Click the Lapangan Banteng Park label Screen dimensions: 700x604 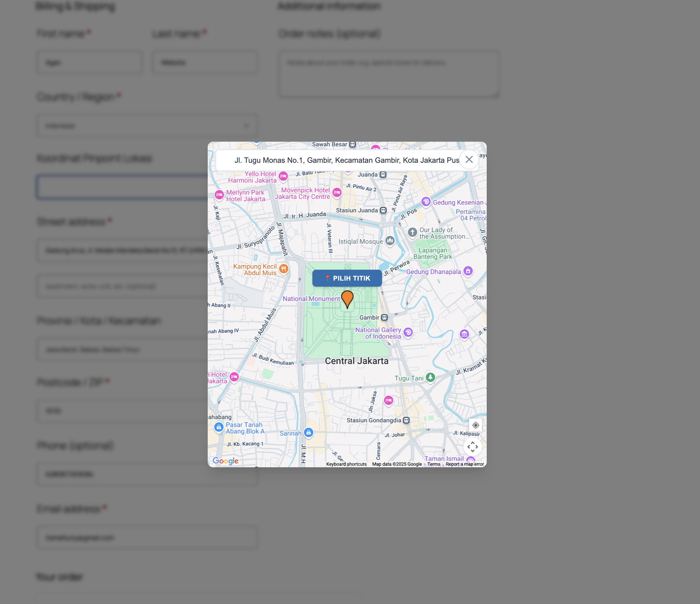coord(433,253)
